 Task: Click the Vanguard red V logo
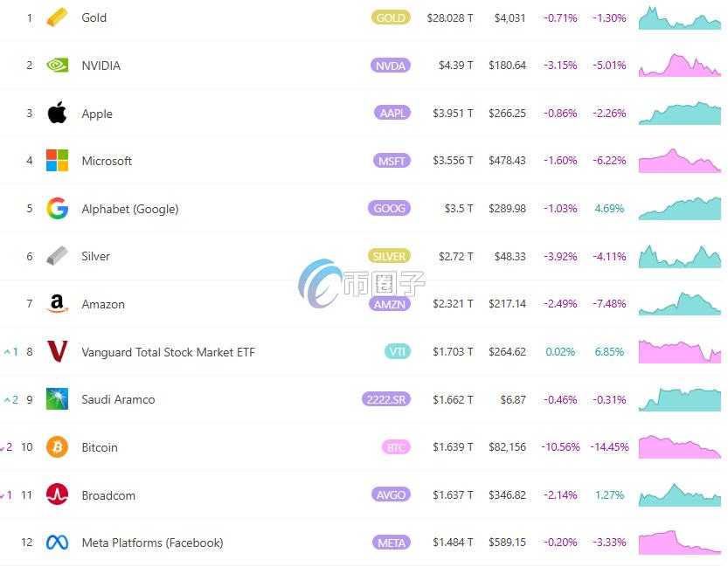(x=57, y=352)
